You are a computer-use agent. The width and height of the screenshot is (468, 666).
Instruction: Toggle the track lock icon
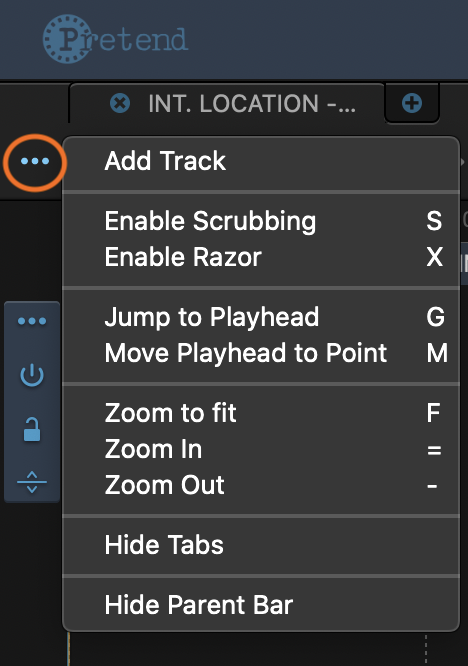(x=32, y=429)
